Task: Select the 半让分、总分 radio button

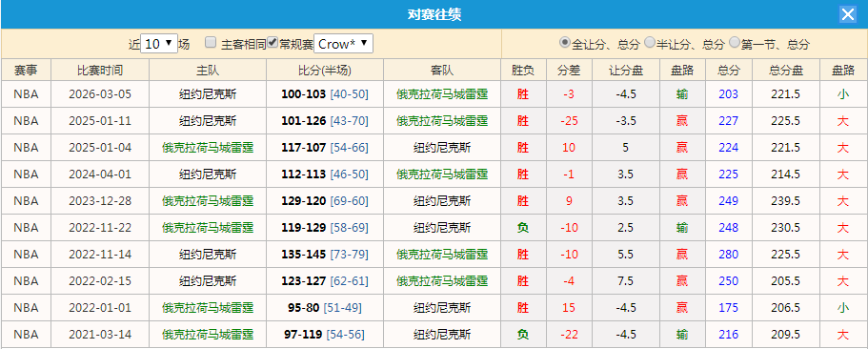Action: coord(650,43)
